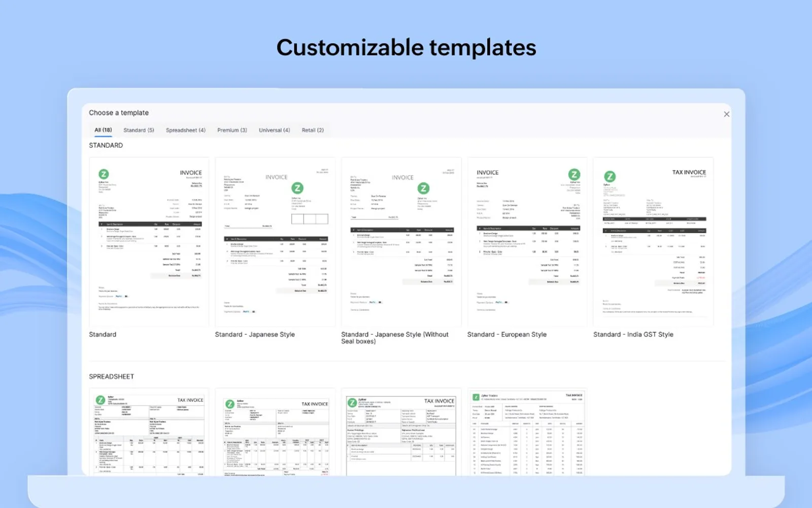This screenshot has height=508, width=812.
Task: Choose the Standard - Japanese Style template thumbnail
Action: click(x=275, y=242)
